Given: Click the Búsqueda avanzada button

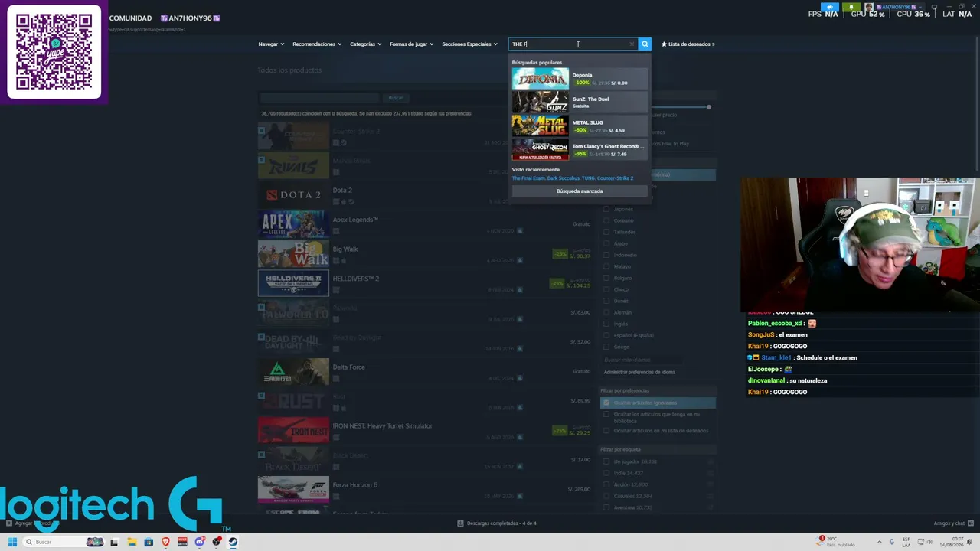Looking at the screenshot, I should [580, 191].
